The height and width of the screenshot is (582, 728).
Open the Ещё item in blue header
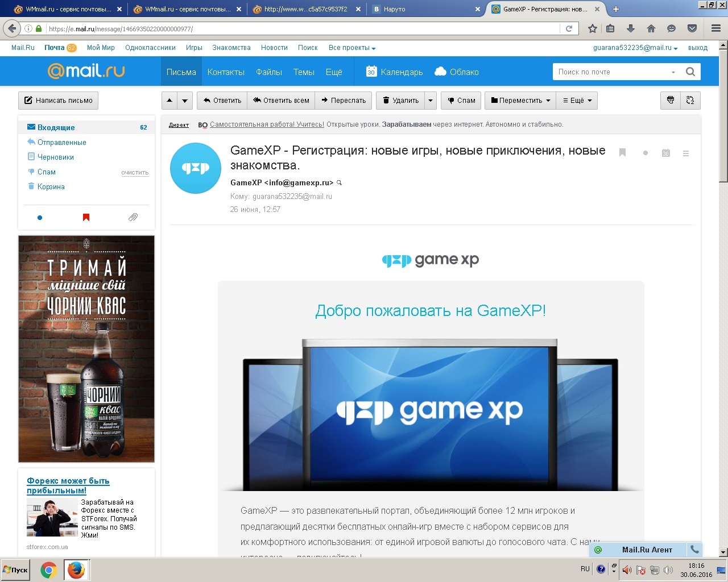pos(334,72)
